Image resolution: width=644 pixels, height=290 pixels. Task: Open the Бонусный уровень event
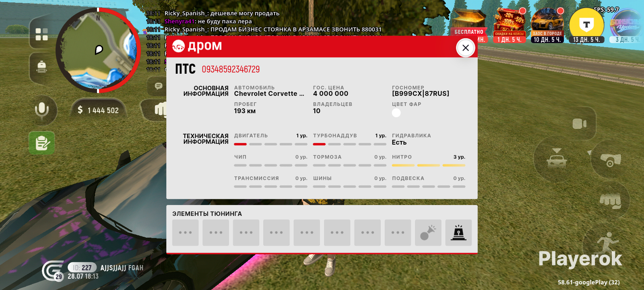626,25
